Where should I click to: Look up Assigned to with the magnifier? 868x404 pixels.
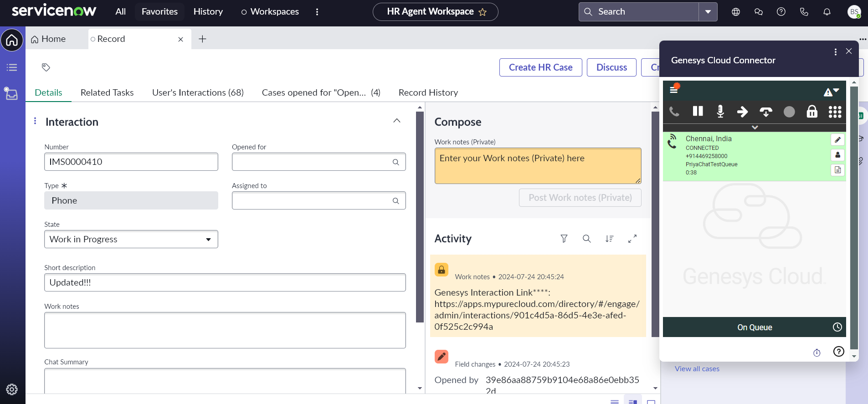tap(395, 201)
